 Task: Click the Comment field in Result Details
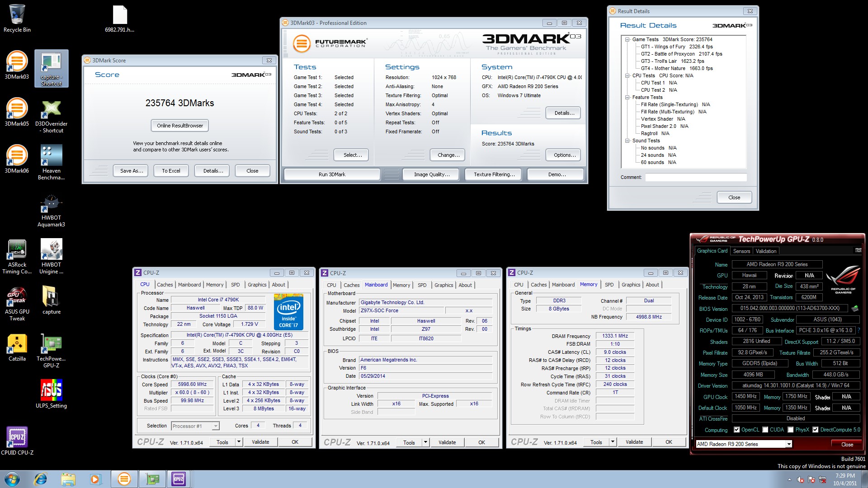pos(695,178)
